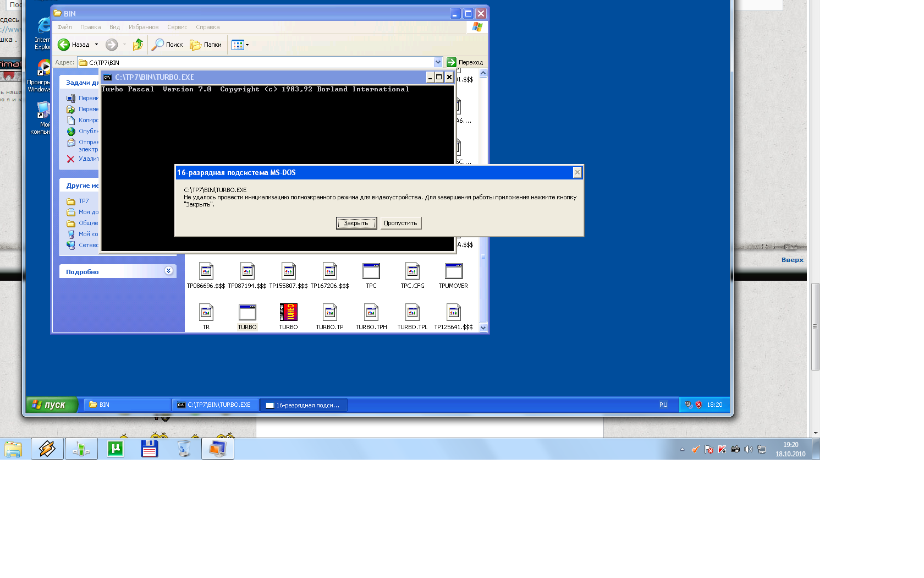Select the TPC.CFG file icon
Image resolution: width=924 pixels, height=578 pixels.
(413, 271)
